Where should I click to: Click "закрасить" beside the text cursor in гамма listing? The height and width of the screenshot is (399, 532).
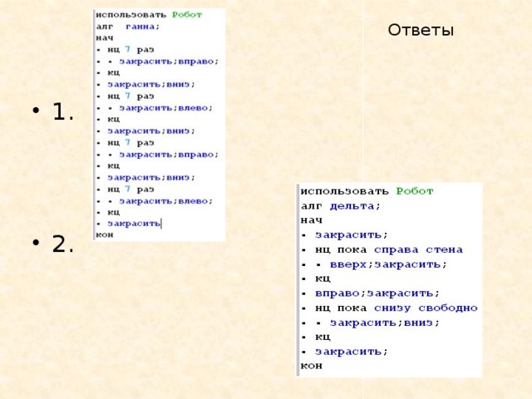click(134, 224)
